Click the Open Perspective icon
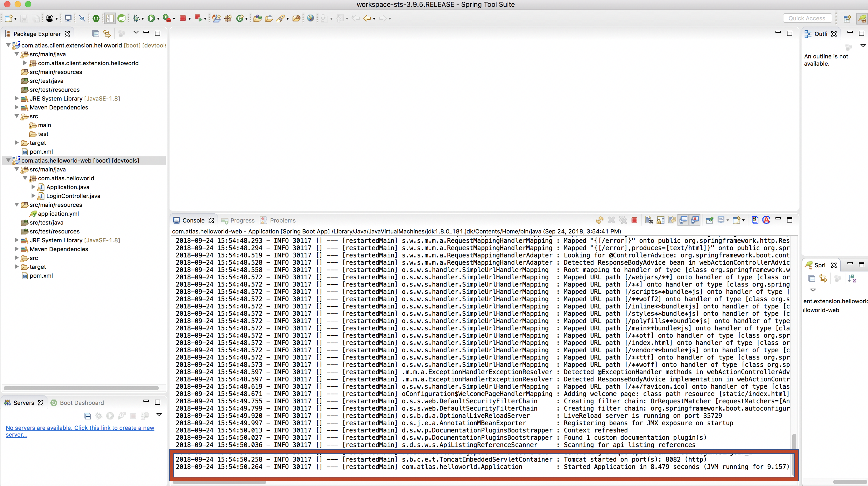This screenshot has width=868, height=486. point(847,19)
